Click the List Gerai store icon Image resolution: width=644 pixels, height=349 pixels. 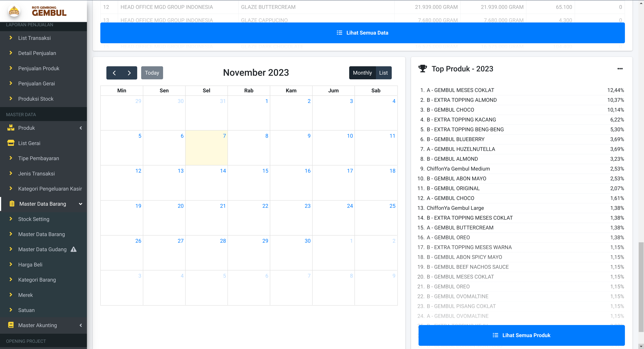coord(11,143)
